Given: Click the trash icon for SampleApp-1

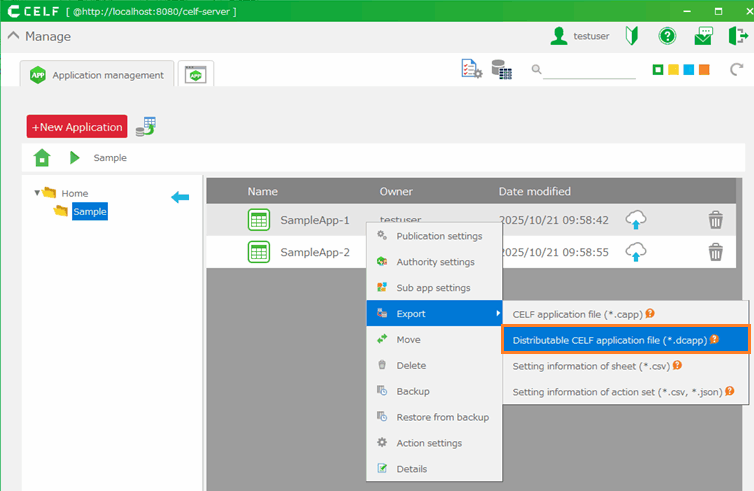Looking at the screenshot, I should click(715, 221).
